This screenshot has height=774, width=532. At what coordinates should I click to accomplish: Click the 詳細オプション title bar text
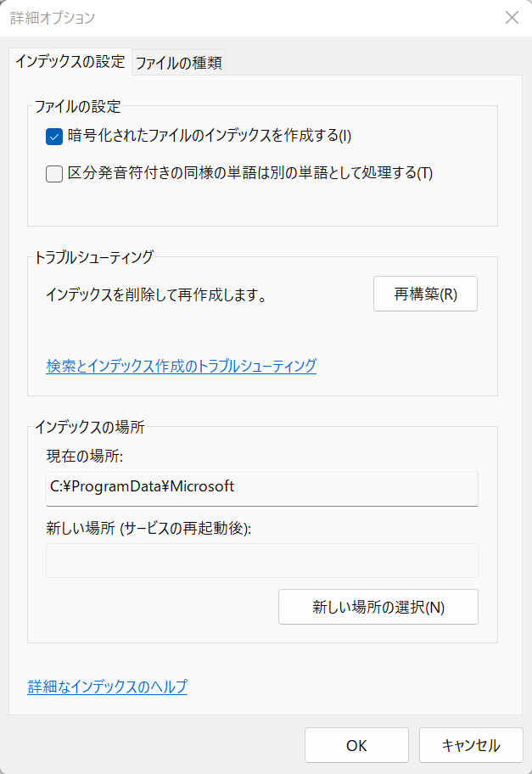53,18
